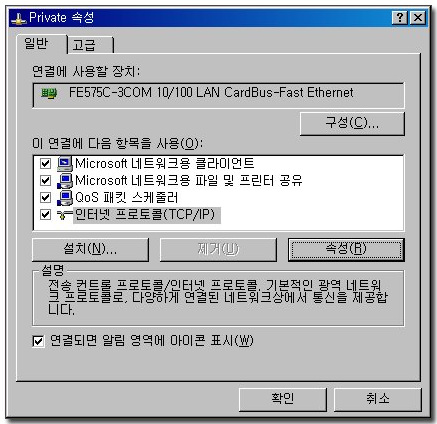The image size is (437, 424).
Task: Click the 인터넷 프로토콜(TCP/IP) protocol icon
Action: (64, 215)
